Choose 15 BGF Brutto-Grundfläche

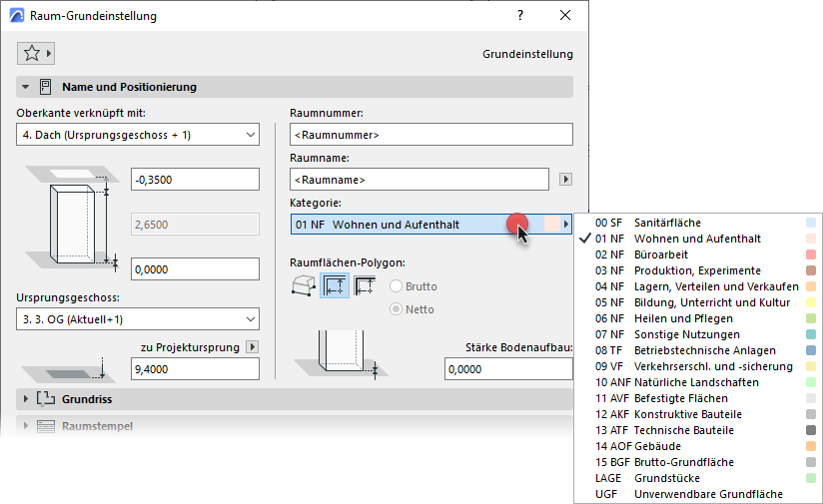point(698,462)
